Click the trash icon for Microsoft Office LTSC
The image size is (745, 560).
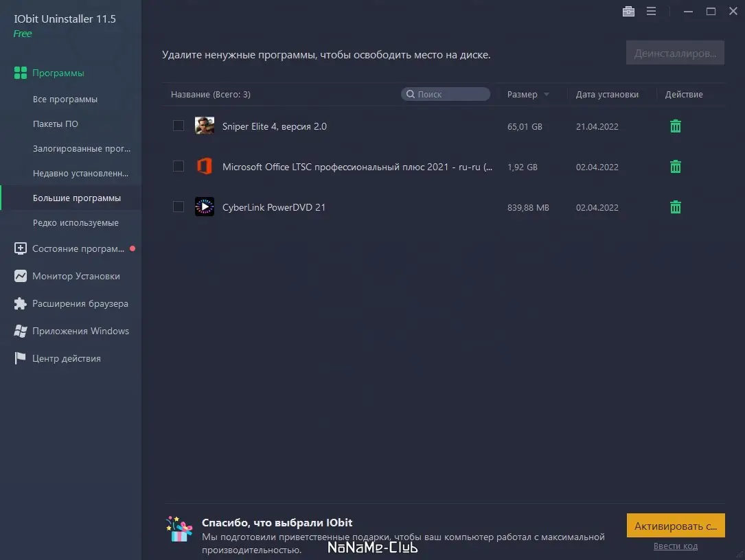click(x=675, y=167)
